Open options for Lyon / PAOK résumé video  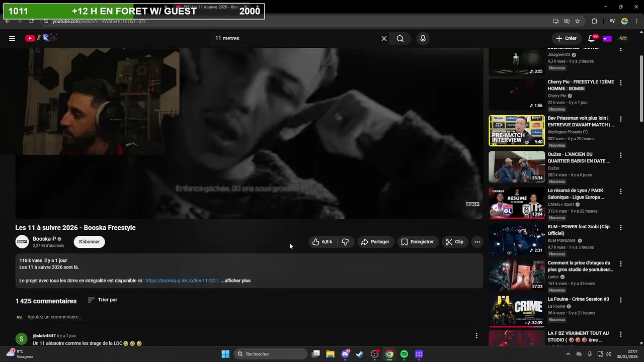(x=621, y=192)
